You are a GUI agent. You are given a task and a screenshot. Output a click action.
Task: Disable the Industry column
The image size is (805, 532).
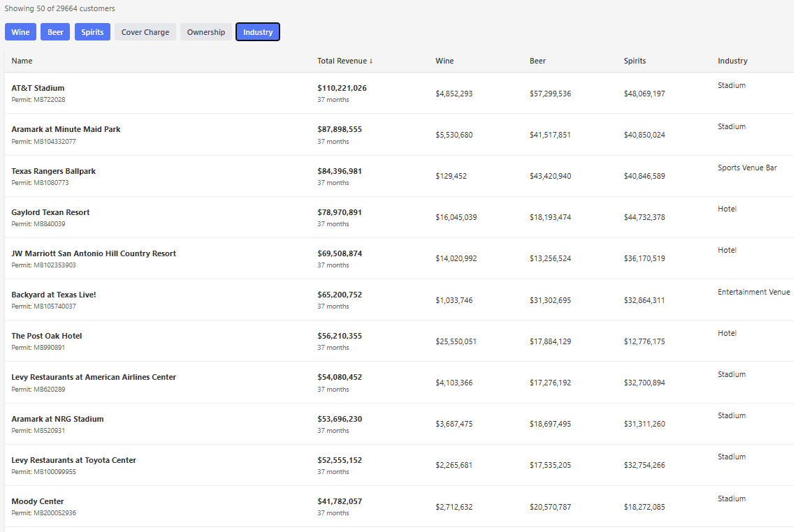(257, 31)
